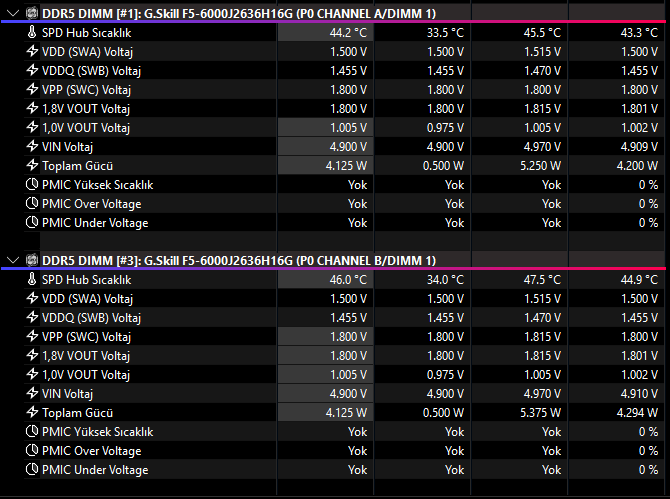
Task: Select 'VIN Voltaj' label under DIMM [#3]
Action: pyautogui.click(x=67, y=394)
